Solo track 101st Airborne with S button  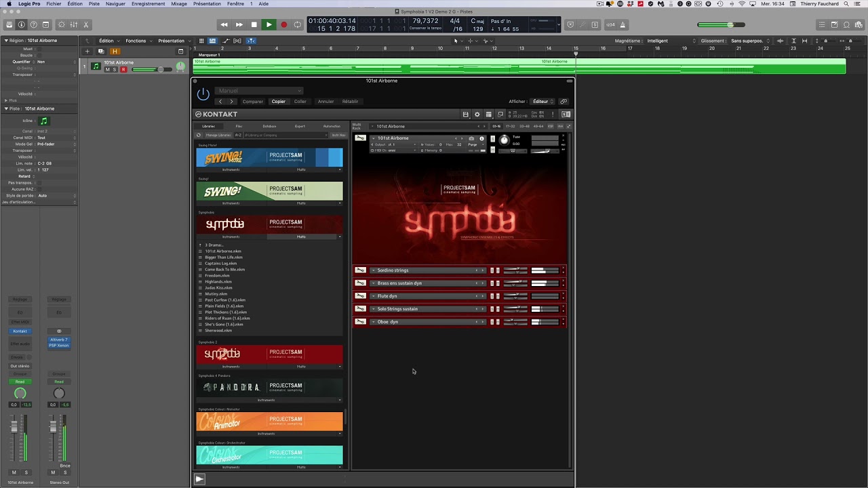[115, 69]
